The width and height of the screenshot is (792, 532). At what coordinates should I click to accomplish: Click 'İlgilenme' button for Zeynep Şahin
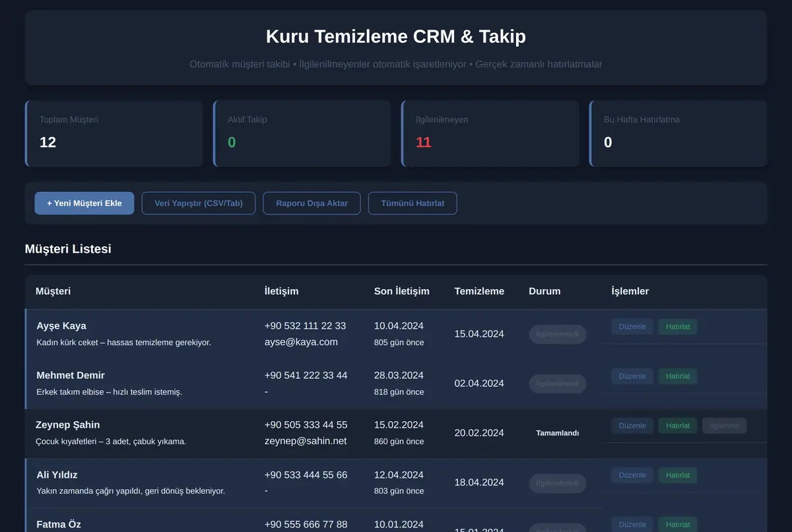[x=725, y=426]
